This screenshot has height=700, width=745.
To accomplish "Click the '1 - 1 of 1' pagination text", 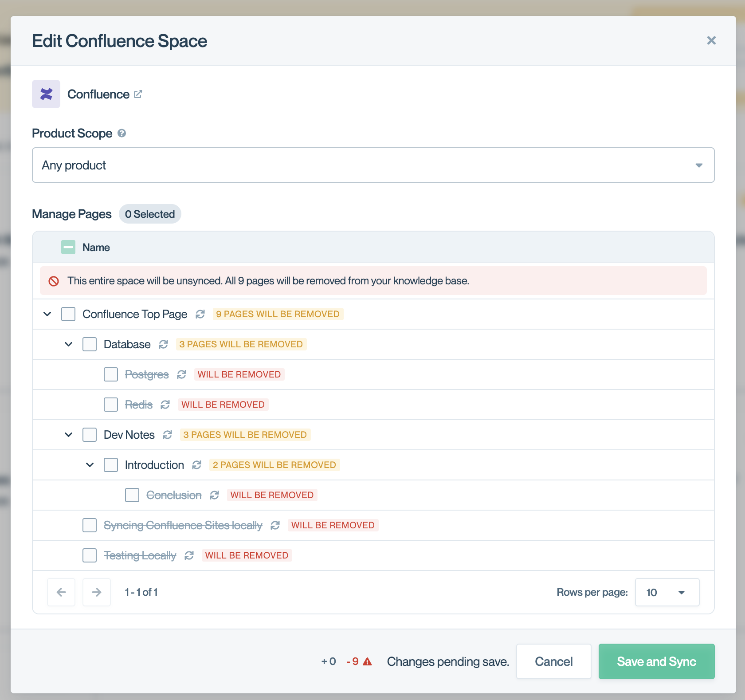I will pos(141,592).
